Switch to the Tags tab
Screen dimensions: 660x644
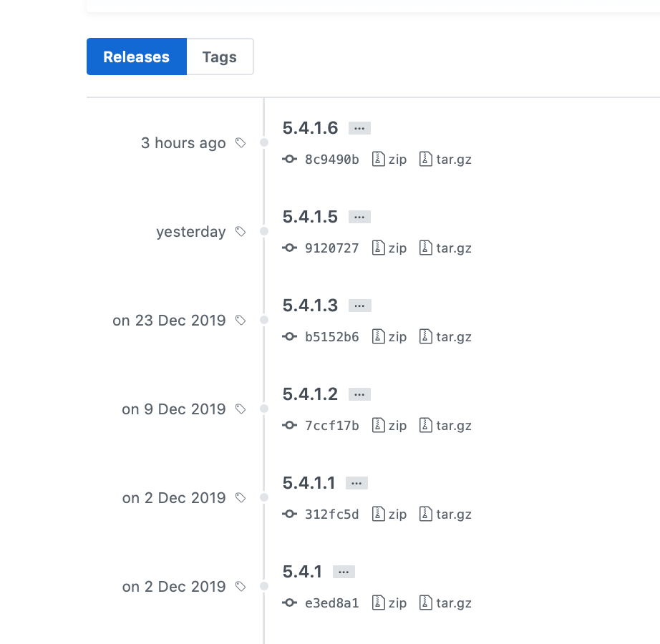coord(220,57)
